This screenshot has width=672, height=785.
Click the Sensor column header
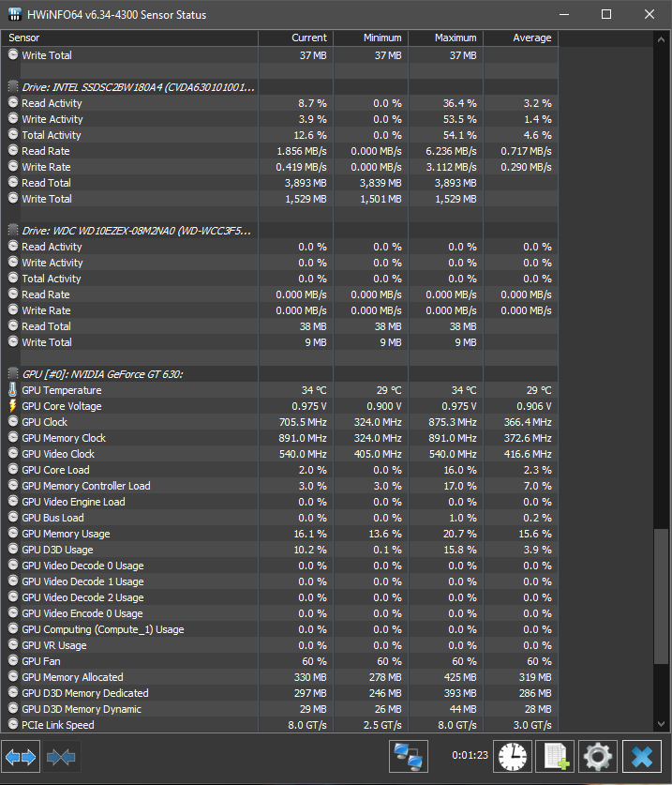129,38
